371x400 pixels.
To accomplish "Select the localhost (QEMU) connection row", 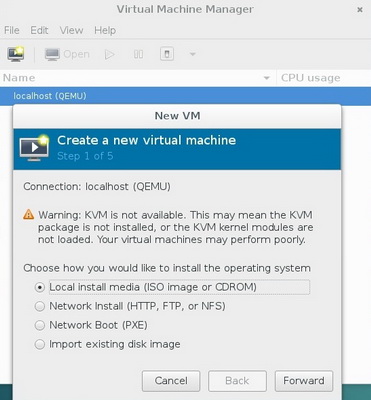I will click(x=185, y=96).
